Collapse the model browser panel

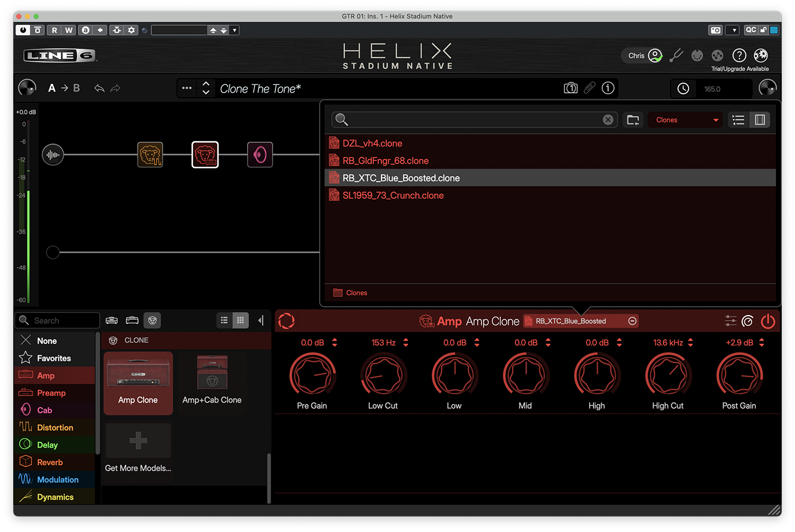pos(261,321)
